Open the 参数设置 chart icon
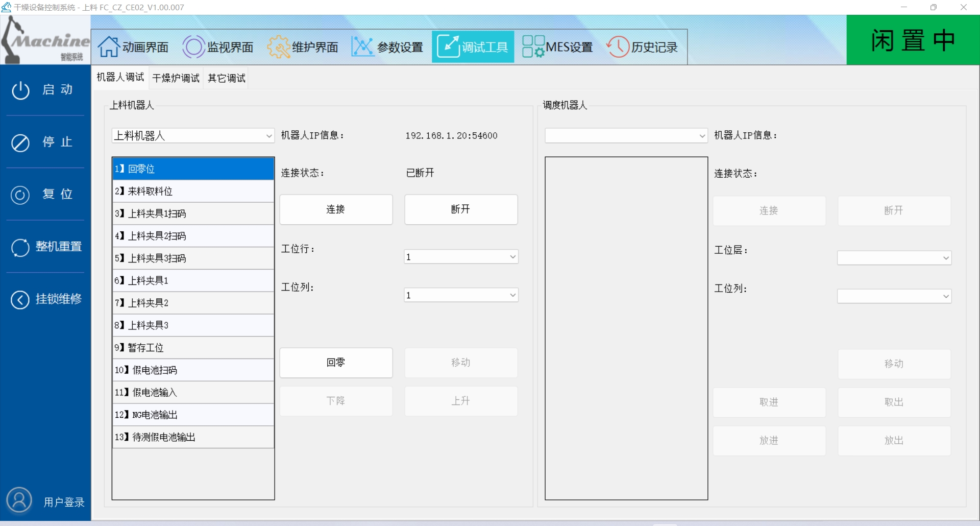980x526 pixels. pos(363,47)
